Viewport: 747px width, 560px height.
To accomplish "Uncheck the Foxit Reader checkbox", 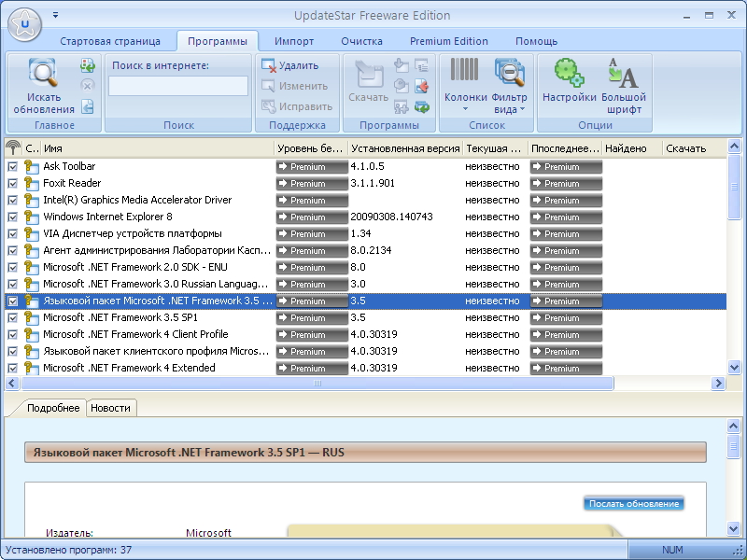I will (x=13, y=183).
